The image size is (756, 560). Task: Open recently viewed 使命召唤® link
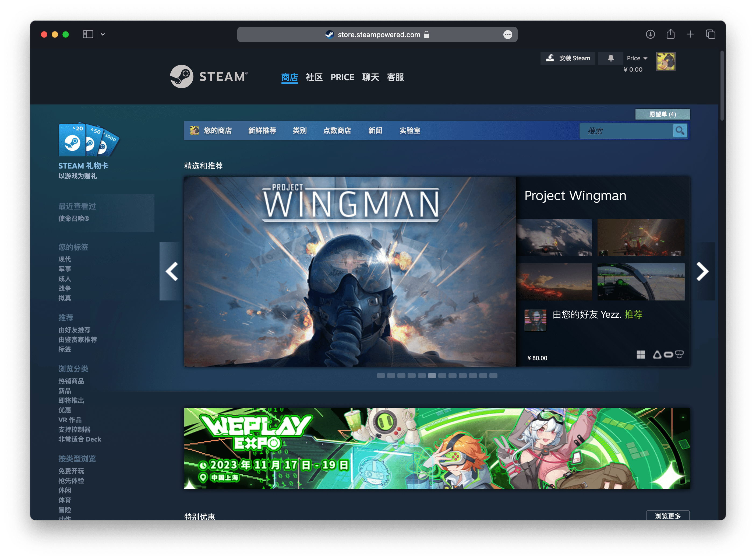[x=73, y=218]
